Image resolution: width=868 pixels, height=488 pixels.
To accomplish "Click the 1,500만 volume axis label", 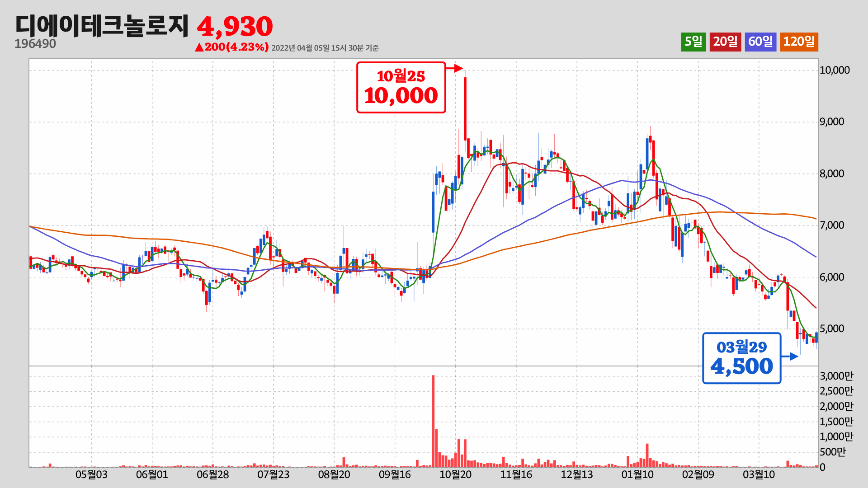I will pos(837,422).
